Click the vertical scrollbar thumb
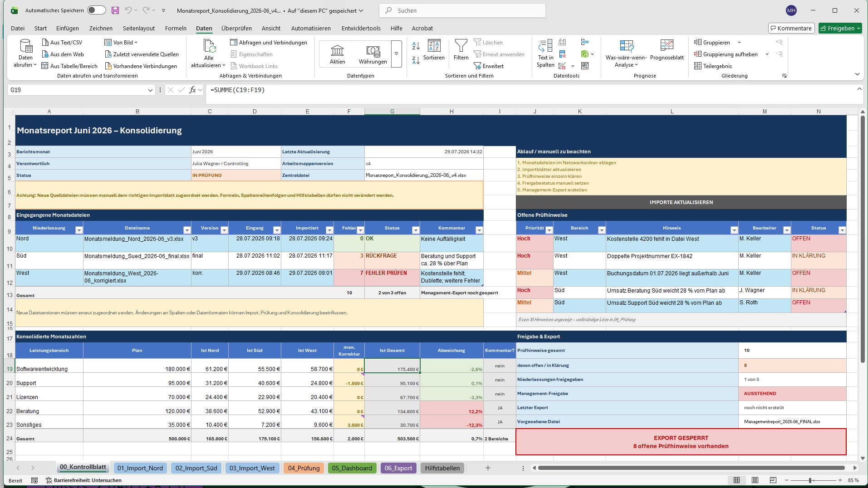 (863, 239)
